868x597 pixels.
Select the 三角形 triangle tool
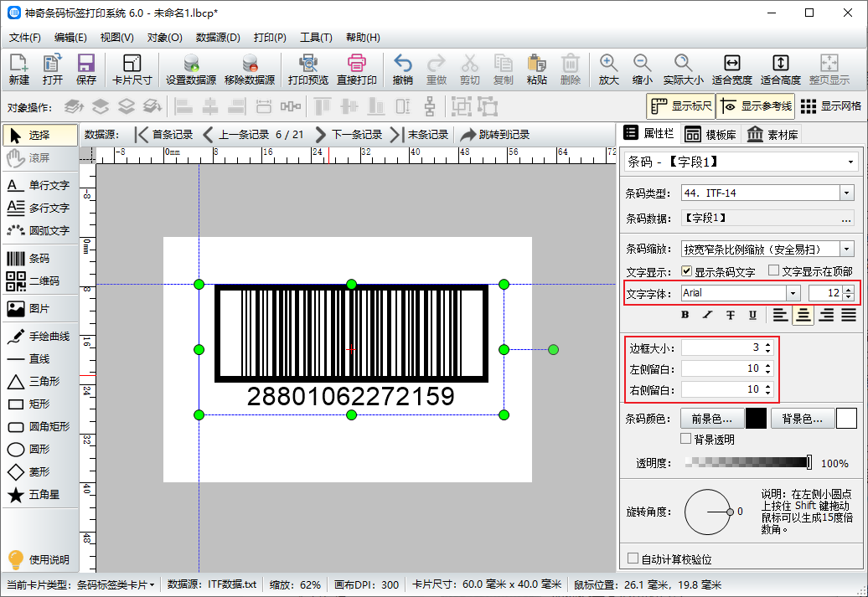click(39, 381)
